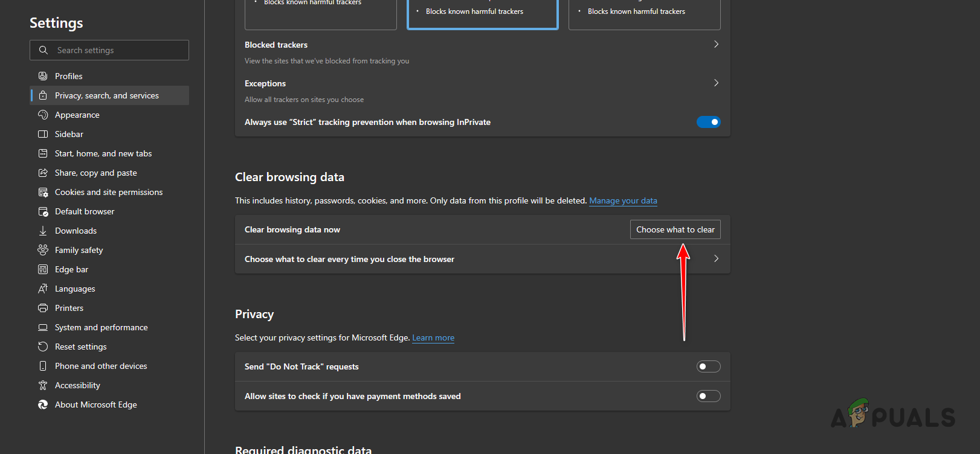Click the Privacy section heading

tap(254, 314)
